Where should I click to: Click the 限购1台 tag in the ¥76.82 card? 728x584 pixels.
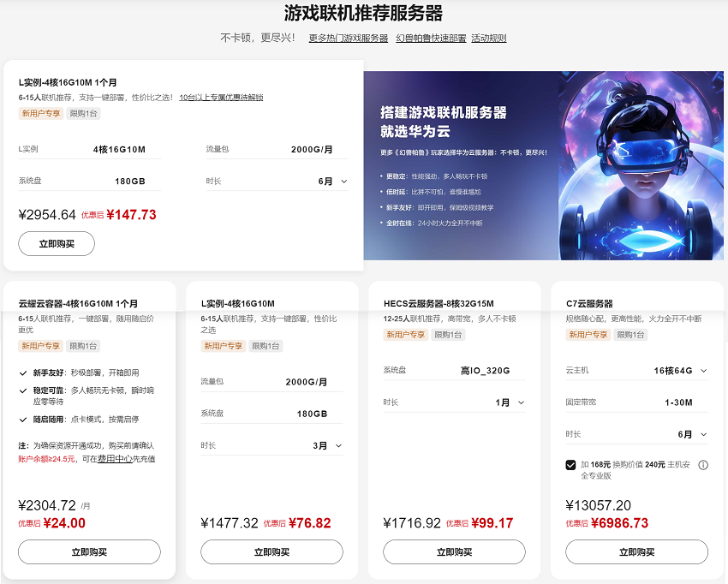pos(266,346)
